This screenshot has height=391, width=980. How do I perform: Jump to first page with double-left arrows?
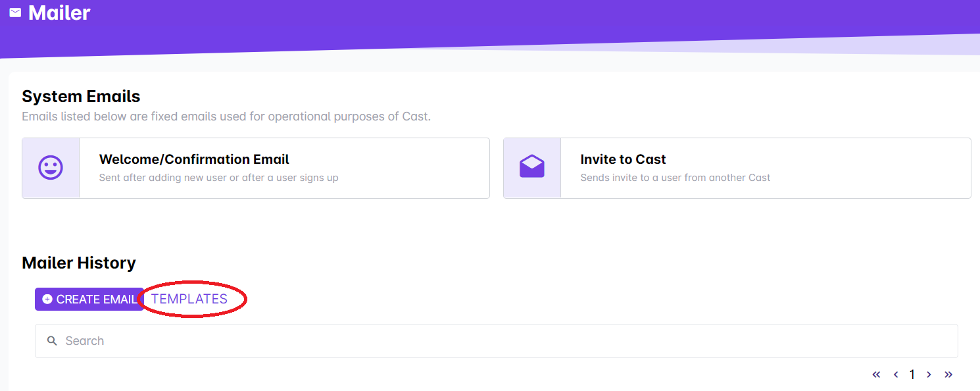876,375
